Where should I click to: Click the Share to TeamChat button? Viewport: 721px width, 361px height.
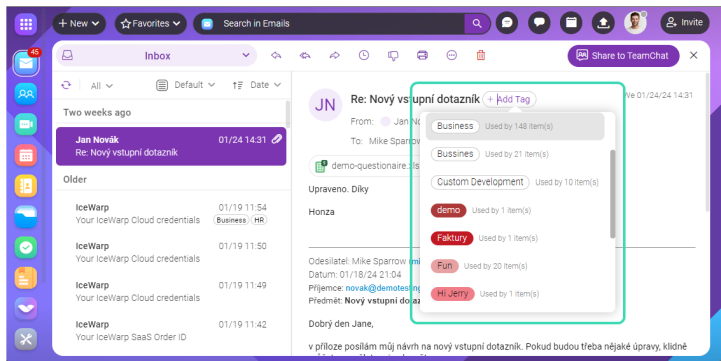623,56
